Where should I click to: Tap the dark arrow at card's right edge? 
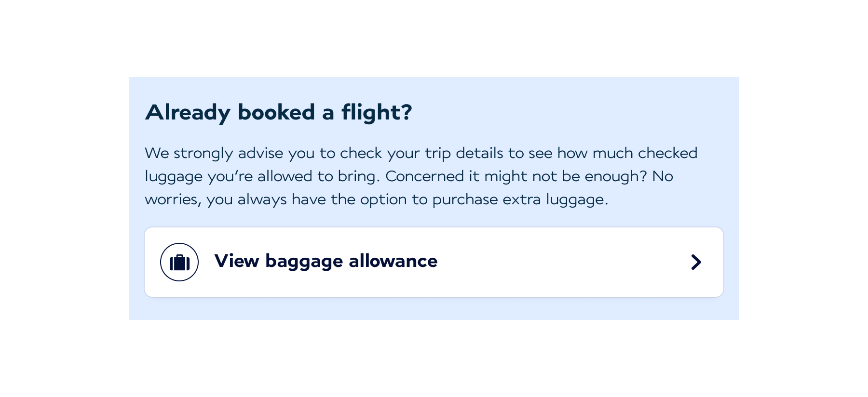695,262
